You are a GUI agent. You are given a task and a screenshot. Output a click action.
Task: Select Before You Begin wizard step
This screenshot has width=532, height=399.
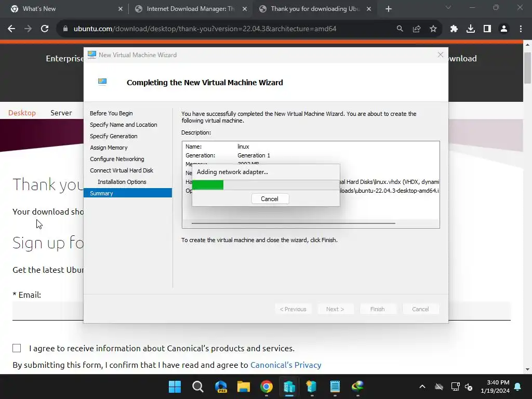point(111,113)
